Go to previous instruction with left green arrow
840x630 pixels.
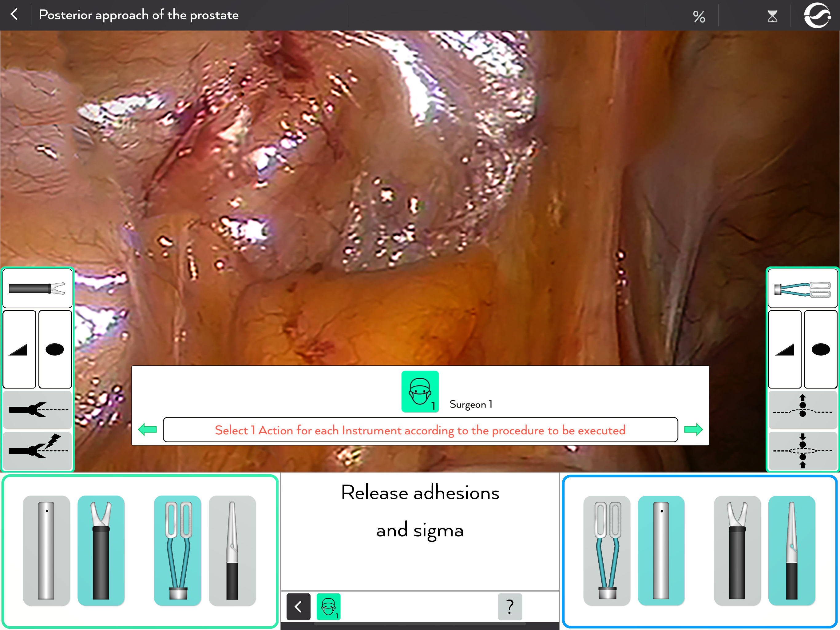(x=148, y=430)
